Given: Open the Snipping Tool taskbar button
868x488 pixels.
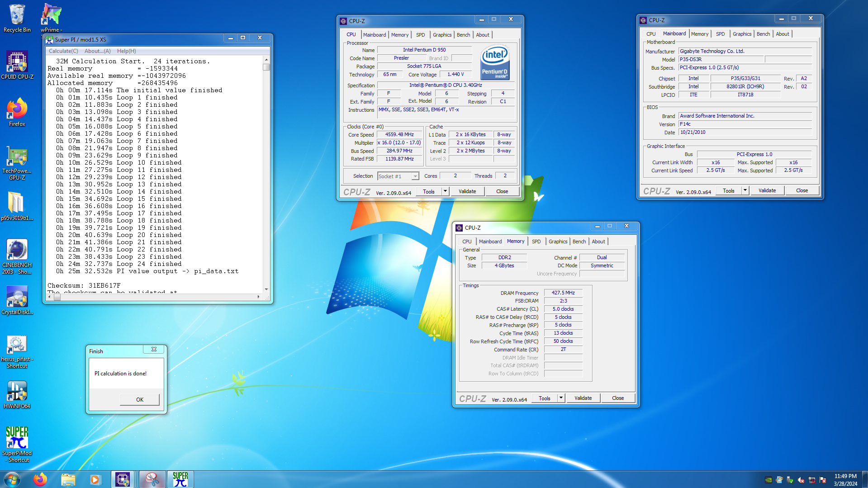Looking at the screenshot, I should pyautogui.click(x=152, y=479).
